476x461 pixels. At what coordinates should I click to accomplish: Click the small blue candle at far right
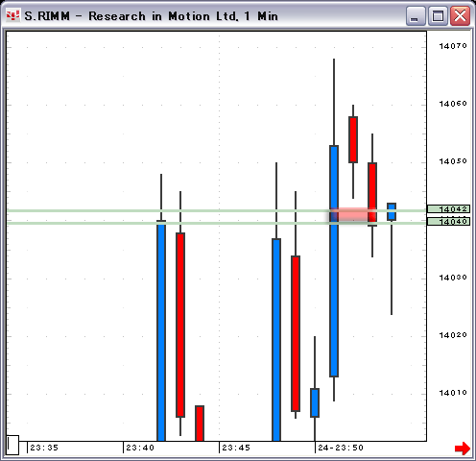tap(392, 211)
